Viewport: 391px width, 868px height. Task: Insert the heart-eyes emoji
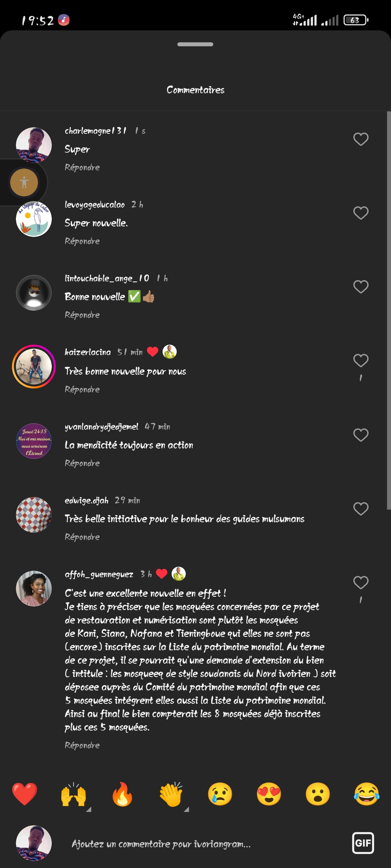pyautogui.click(x=269, y=794)
